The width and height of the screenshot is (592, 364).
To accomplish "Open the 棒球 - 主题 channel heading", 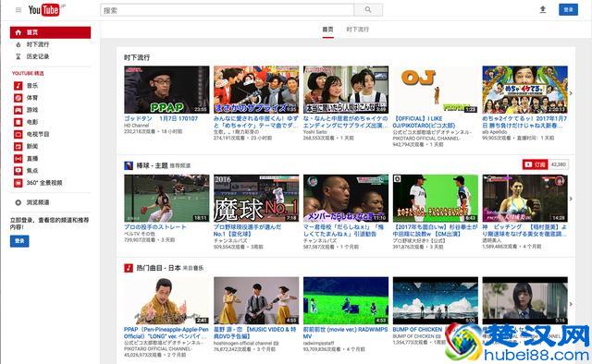I will pyautogui.click(x=152, y=165).
